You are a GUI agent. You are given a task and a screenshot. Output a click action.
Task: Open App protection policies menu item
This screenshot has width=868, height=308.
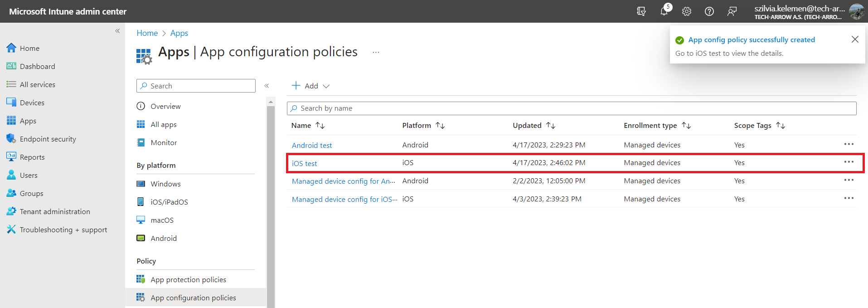tap(188, 279)
